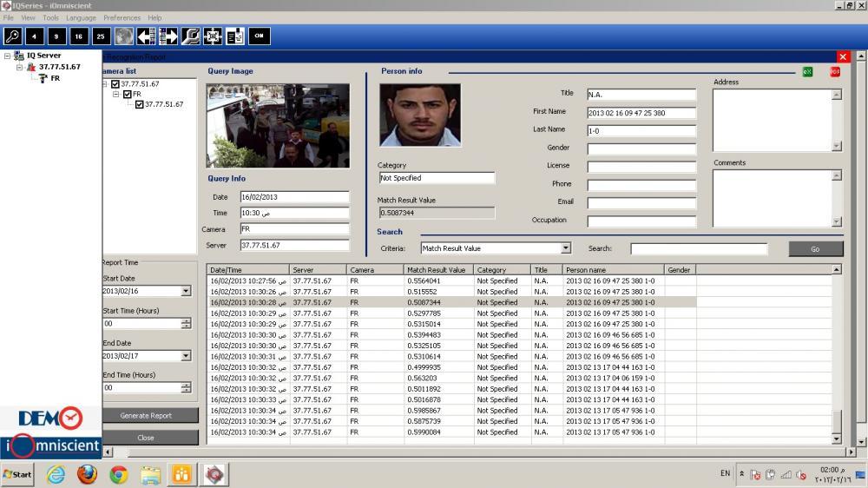
Task: Export report to PDF via red icon
Action: 835,71
